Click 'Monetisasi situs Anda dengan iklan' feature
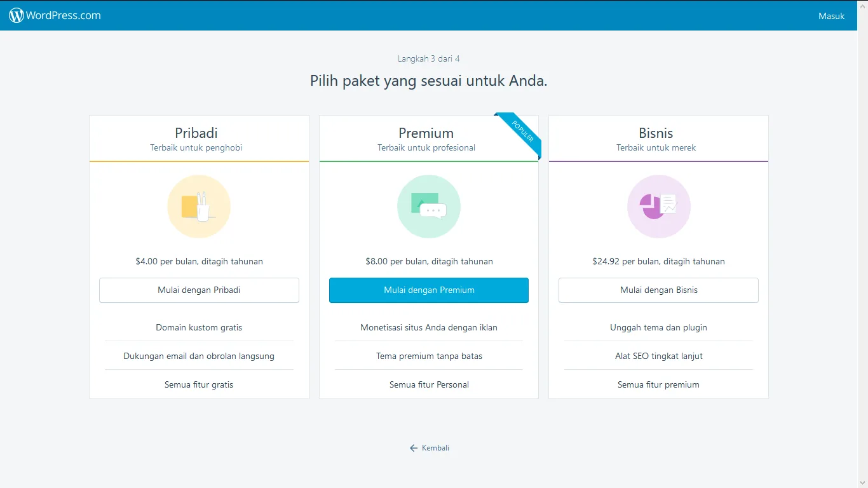The image size is (868, 488). click(429, 327)
